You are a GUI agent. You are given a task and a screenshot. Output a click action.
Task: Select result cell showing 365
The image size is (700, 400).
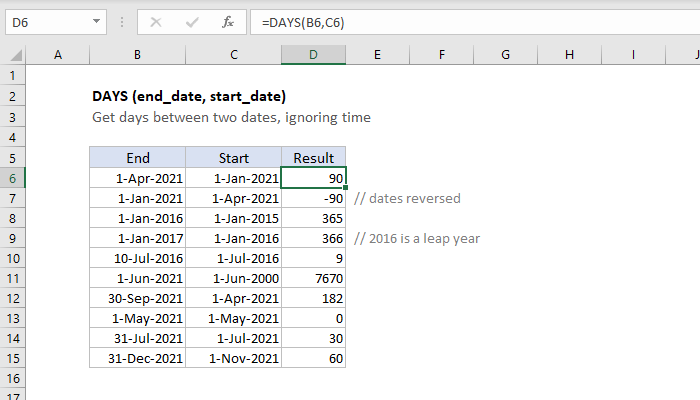(x=313, y=218)
